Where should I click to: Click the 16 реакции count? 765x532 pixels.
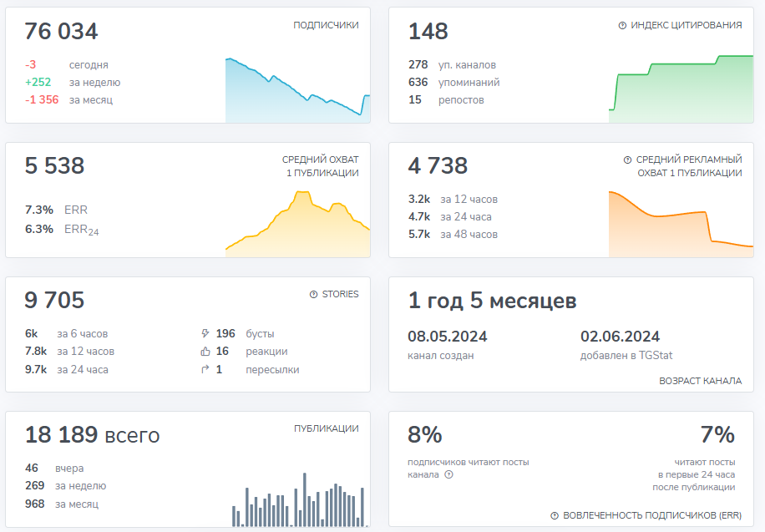[x=222, y=352]
